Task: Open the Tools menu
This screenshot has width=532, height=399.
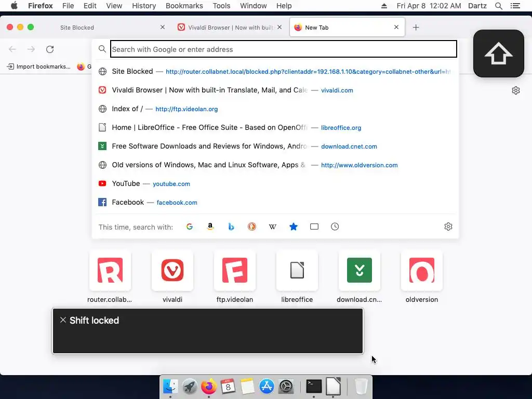Action: point(221,6)
